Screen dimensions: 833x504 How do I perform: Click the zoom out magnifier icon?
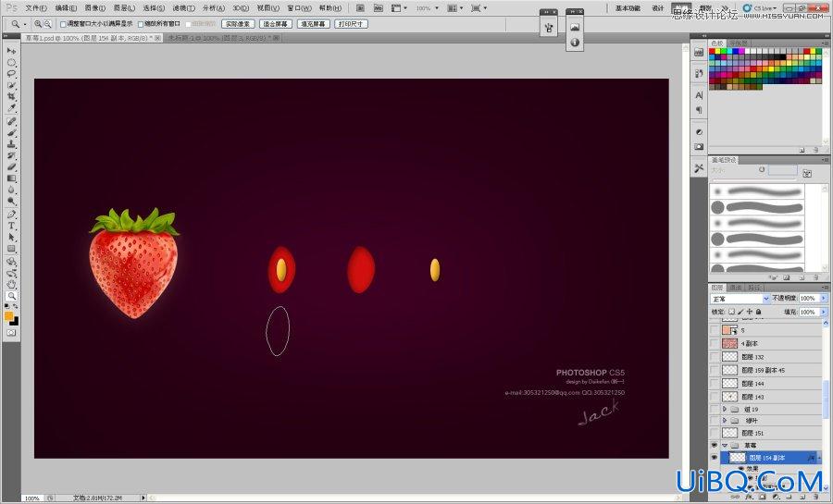coord(48,24)
